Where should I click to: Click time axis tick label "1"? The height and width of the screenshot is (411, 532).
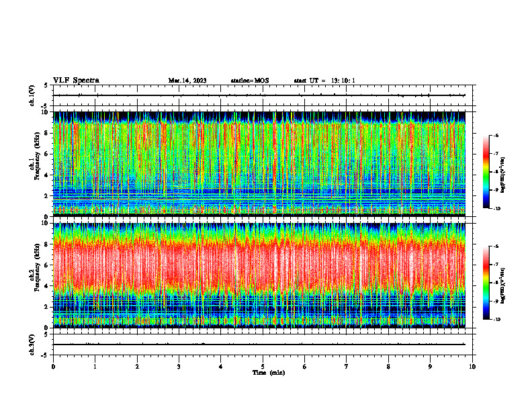95,367
